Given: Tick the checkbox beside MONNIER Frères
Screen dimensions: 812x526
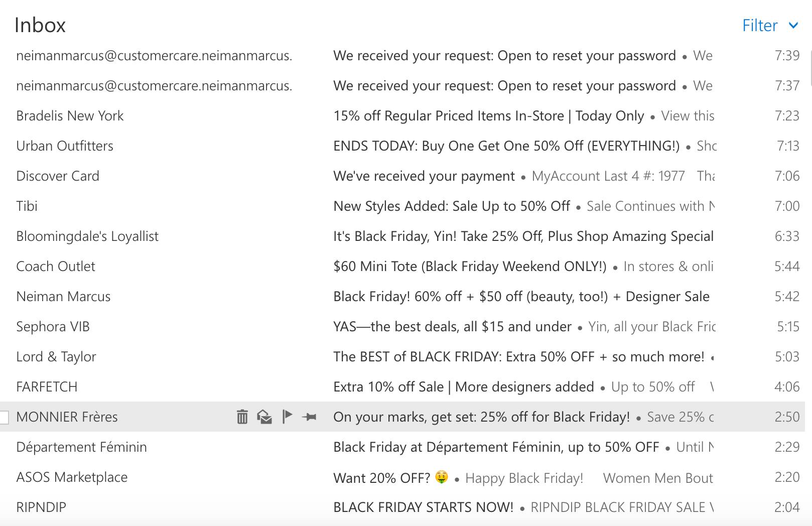Looking at the screenshot, I should (4, 417).
